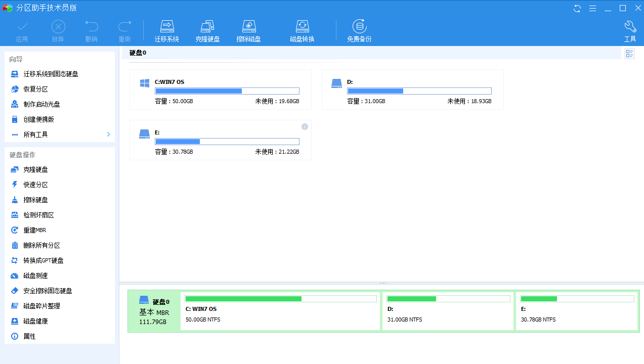
Task: Choose 转换成GPT硬盘 from disk operations
Action: coord(43,260)
